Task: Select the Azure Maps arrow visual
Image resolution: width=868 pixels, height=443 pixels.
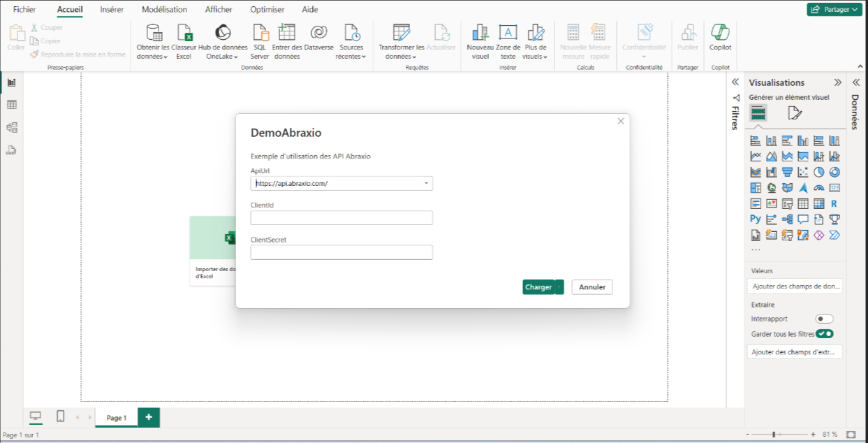Action: tap(803, 188)
